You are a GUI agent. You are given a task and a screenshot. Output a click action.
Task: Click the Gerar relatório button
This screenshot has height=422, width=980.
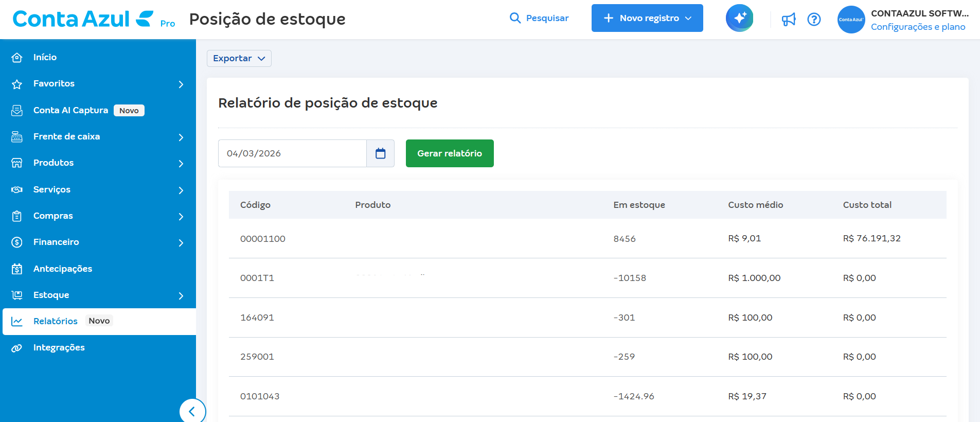point(449,153)
